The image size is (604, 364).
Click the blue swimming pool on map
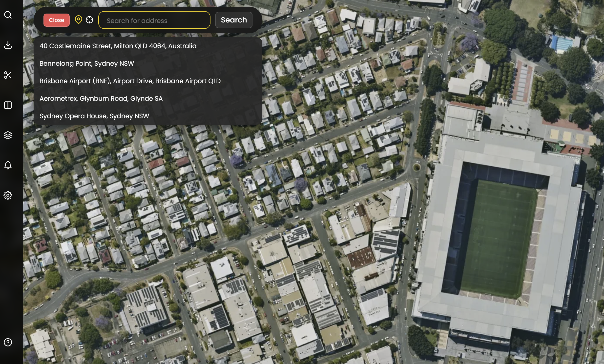tap(562, 44)
